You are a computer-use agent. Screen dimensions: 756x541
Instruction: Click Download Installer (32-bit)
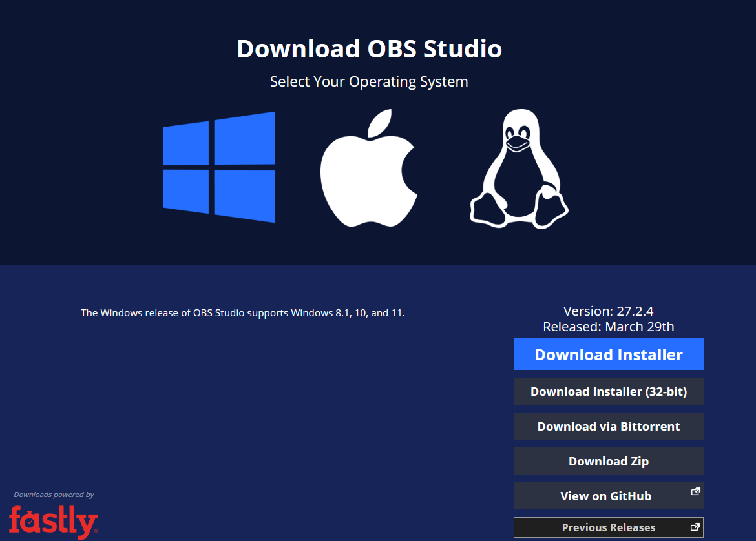tap(609, 391)
